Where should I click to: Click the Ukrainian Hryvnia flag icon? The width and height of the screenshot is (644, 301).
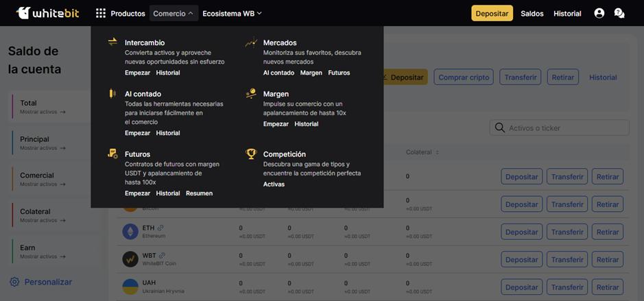point(130,287)
